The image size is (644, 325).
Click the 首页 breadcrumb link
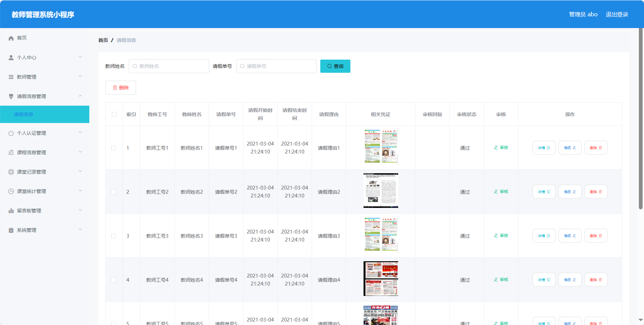pos(103,40)
